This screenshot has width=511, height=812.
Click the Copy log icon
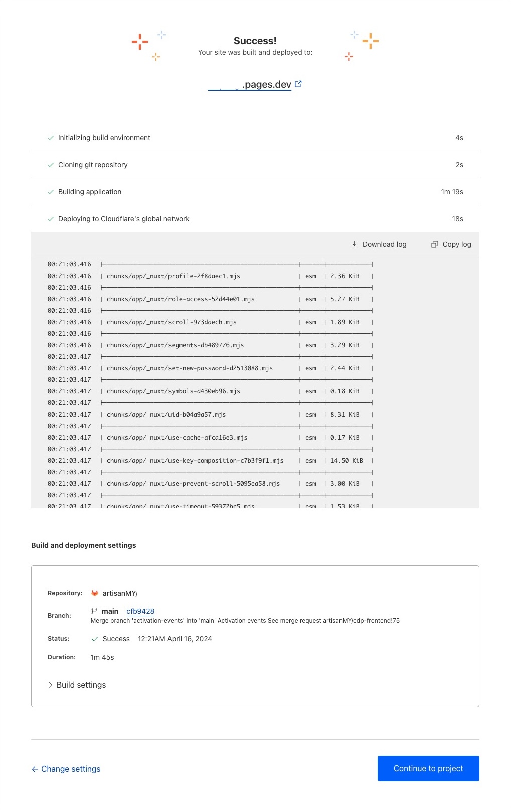click(x=434, y=244)
